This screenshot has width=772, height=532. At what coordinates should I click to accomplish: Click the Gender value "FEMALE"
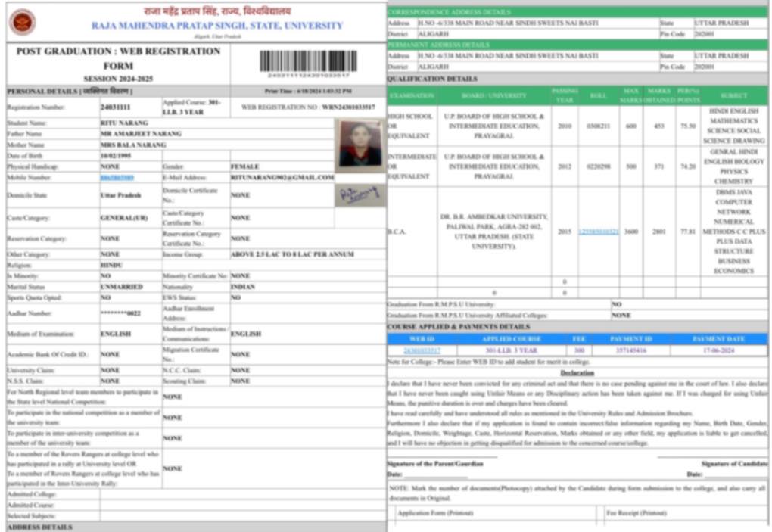click(244, 166)
